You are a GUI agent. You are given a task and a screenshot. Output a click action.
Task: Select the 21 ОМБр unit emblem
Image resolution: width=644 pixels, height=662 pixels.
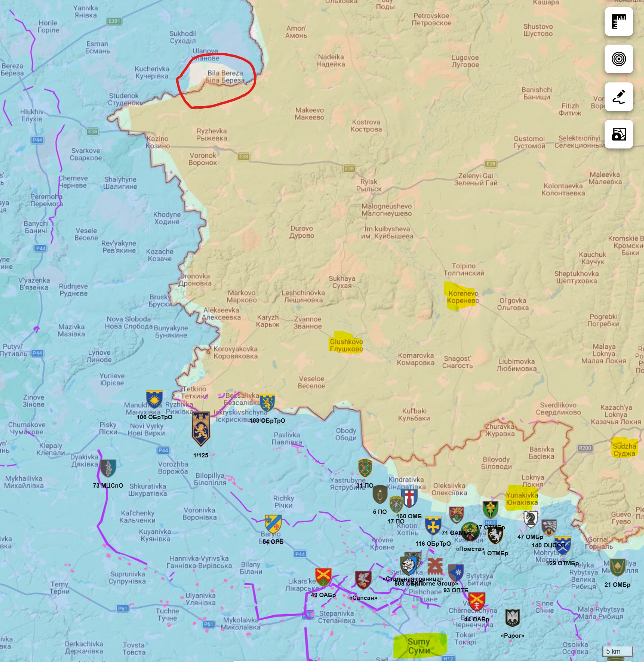pyautogui.click(x=617, y=568)
